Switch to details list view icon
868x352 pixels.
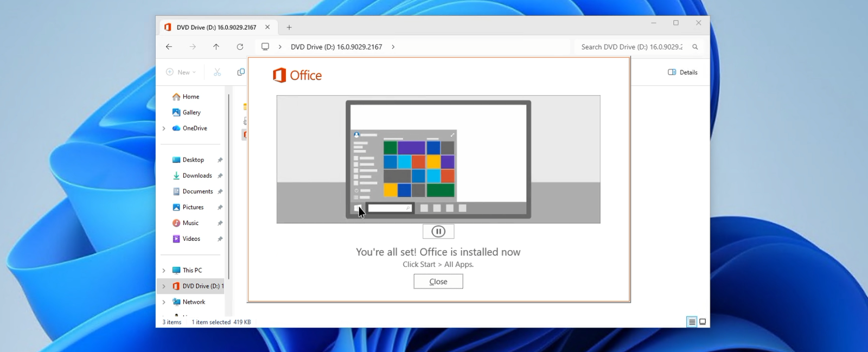[x=692, y=322]
